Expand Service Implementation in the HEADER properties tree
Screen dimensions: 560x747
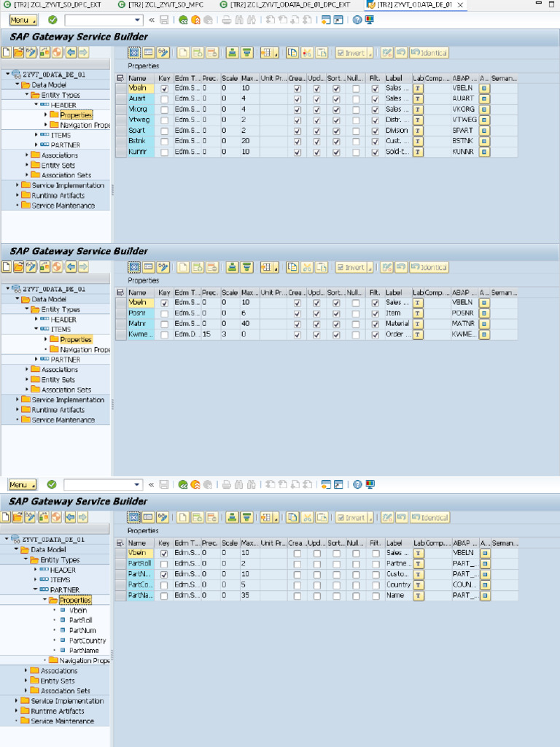pyautogui.click(x=17, y=185)
